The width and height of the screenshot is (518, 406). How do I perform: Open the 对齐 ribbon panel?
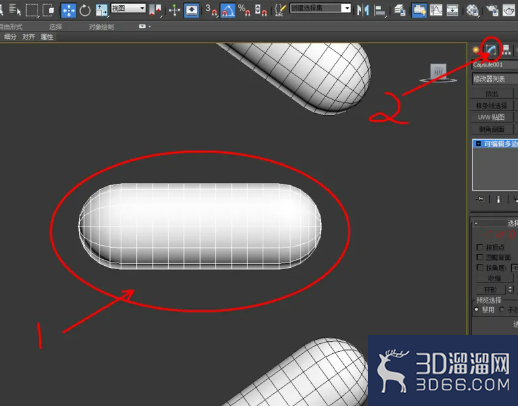tap(29, 37)
